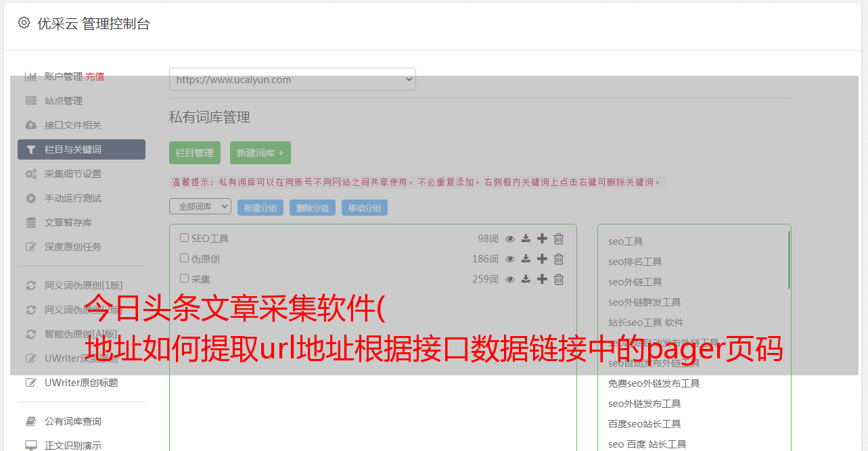
Task: Select keyword seo 百度 站长工具
Action: coord(647,444)
